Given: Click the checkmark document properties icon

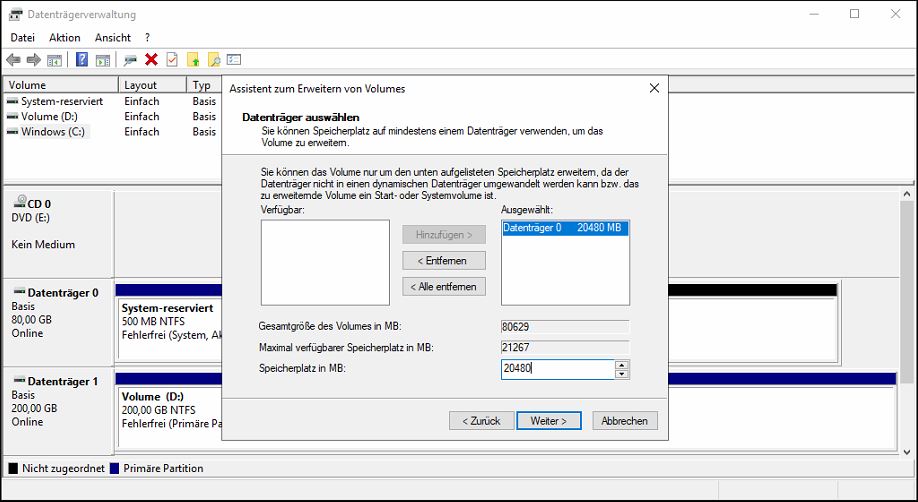Looking at the screenshot, I should pyautogui.click(x=172, y=60).
